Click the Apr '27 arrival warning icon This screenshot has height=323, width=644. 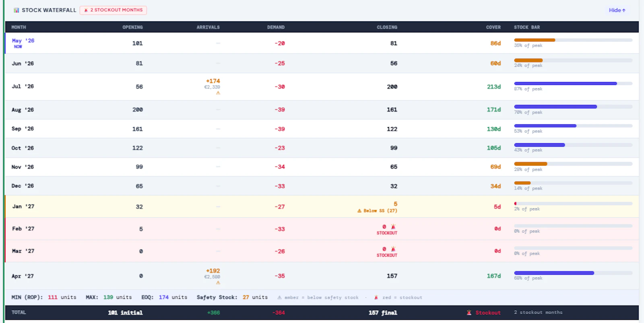218,283
